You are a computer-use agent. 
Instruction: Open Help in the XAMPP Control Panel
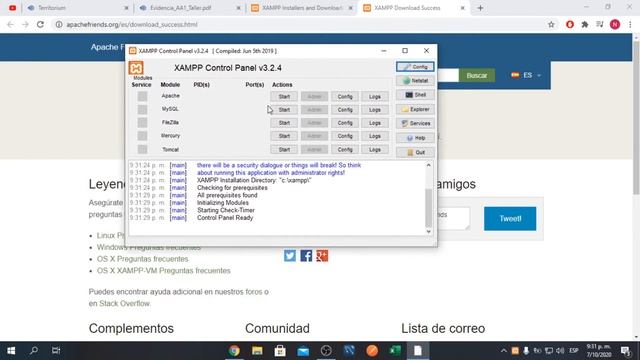coord(415,138)
